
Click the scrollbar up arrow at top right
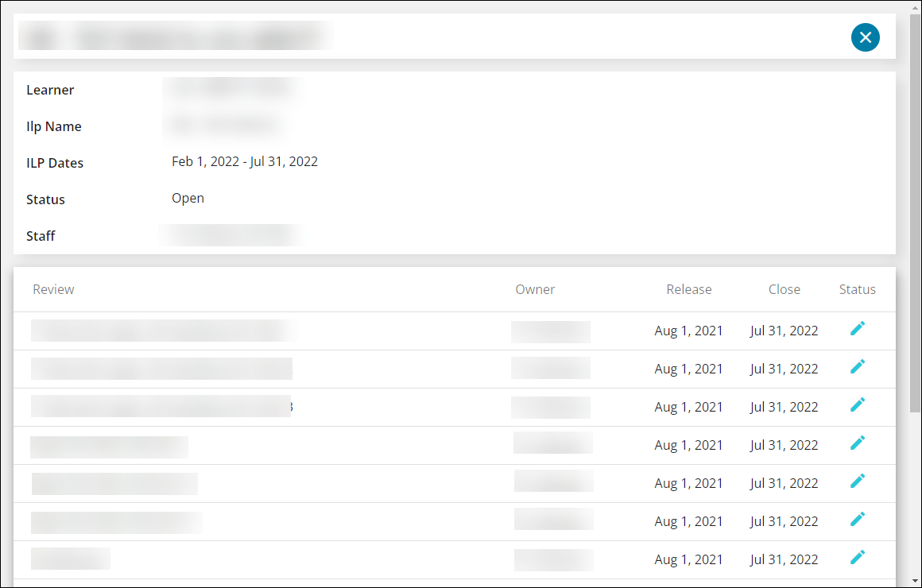coord(915,6)
